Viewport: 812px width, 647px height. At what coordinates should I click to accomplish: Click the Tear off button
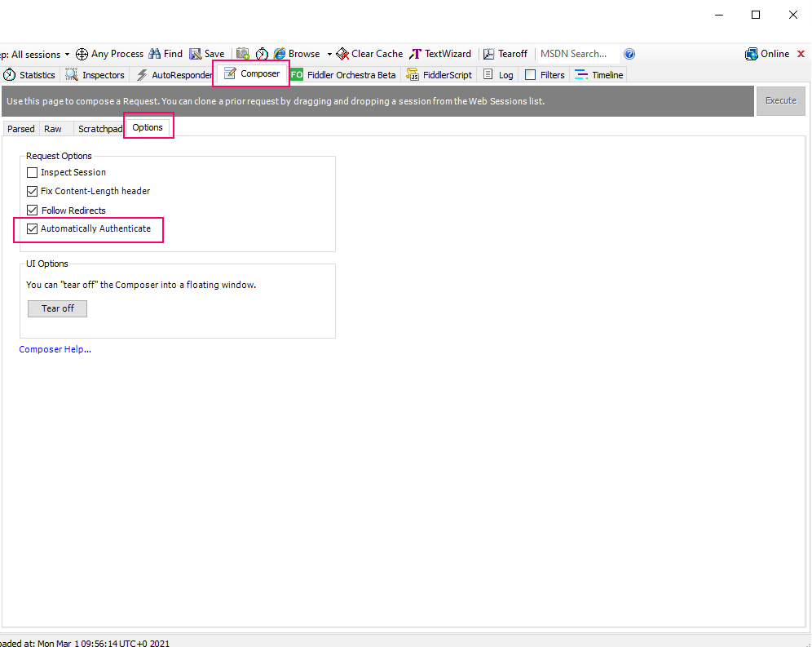point(58,308)
